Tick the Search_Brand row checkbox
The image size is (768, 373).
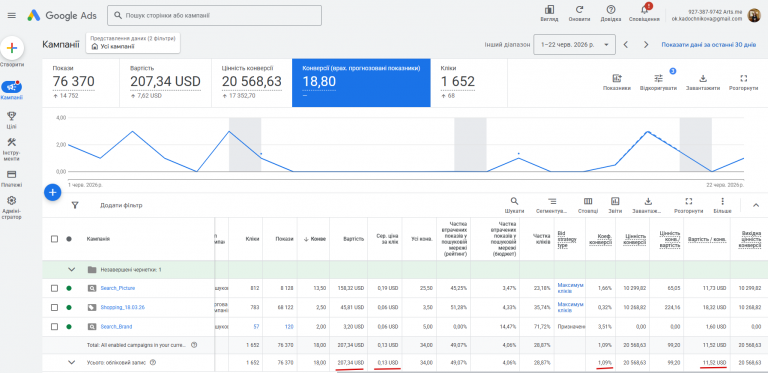[54, 326]
